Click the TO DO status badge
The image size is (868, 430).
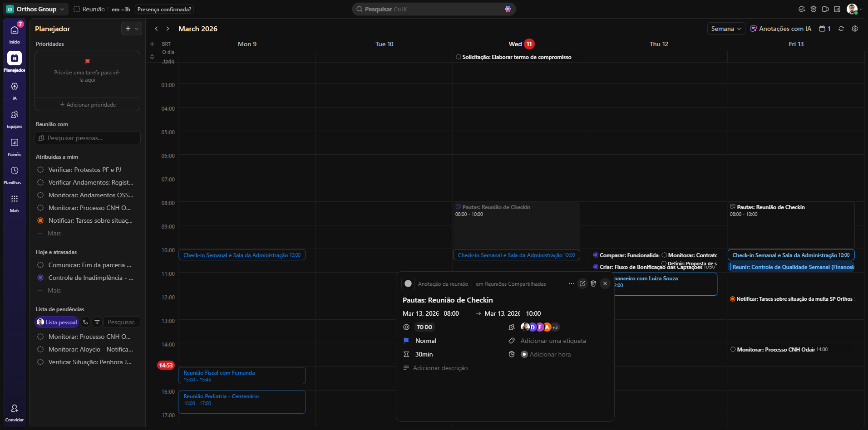click(x=424, y=327)
